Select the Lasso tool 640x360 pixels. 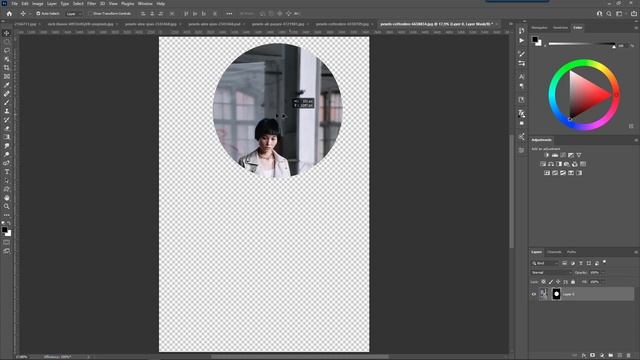click(7, 51)
